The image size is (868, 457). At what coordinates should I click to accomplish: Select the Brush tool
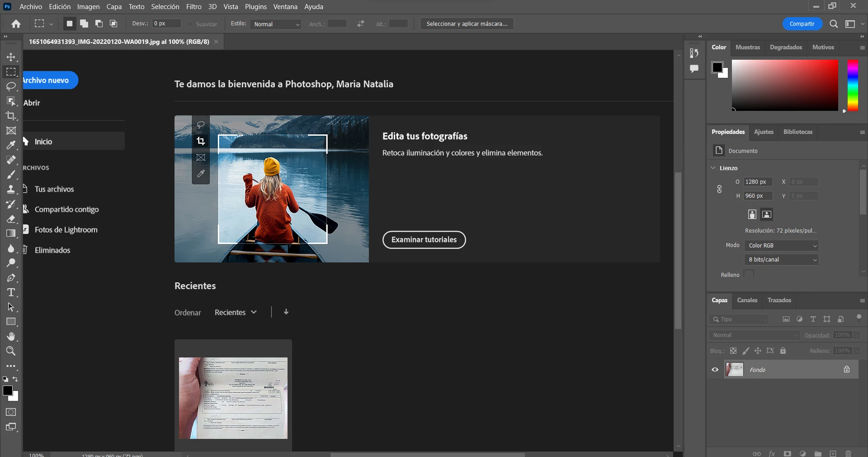point(11,175)
